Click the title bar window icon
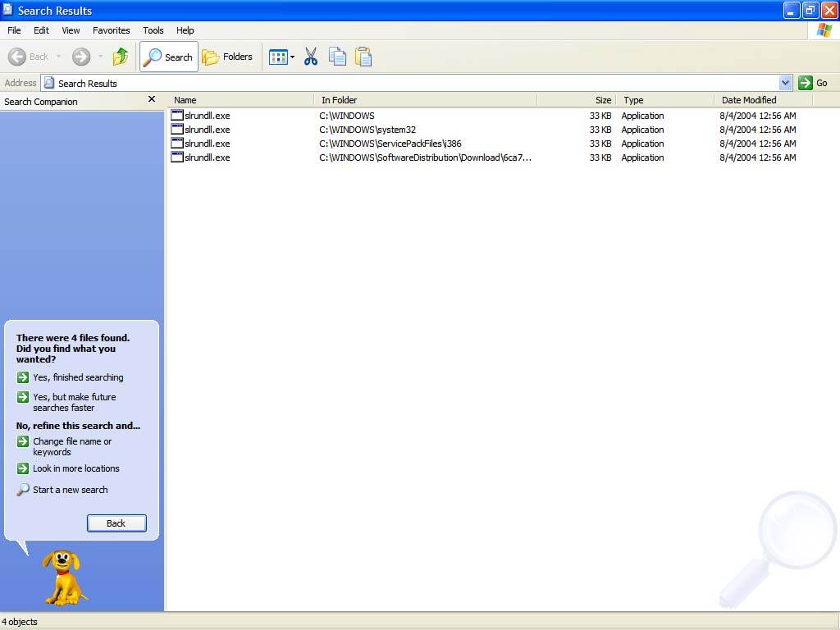This screenshot has width=840, height=630. tap(7, 10)
